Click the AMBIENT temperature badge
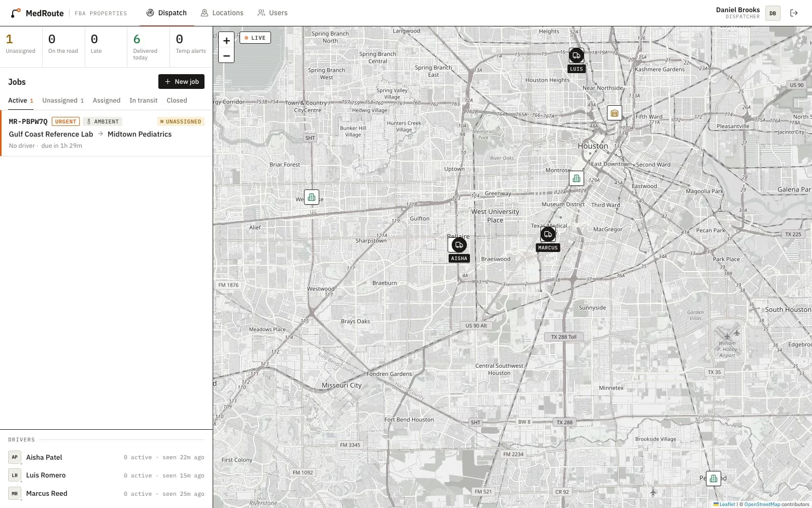 click(x=103, y=121)
